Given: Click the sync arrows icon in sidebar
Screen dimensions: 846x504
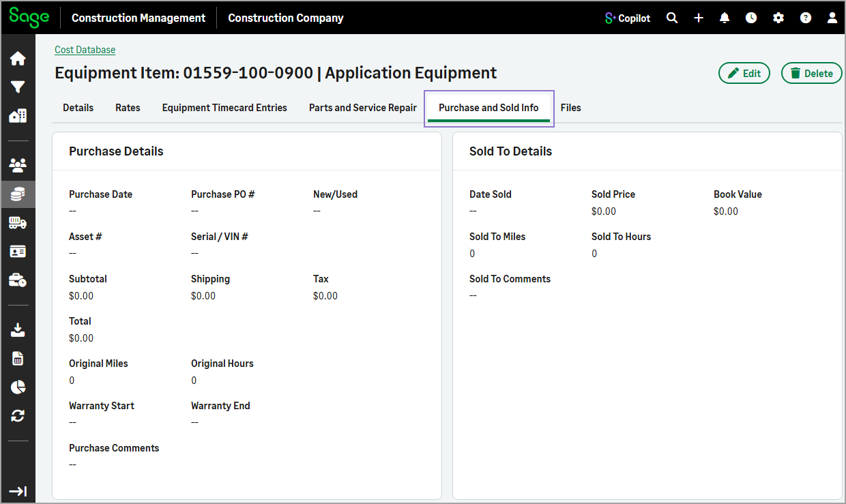Looking at the screenshot, I should (x=18, y=415).
